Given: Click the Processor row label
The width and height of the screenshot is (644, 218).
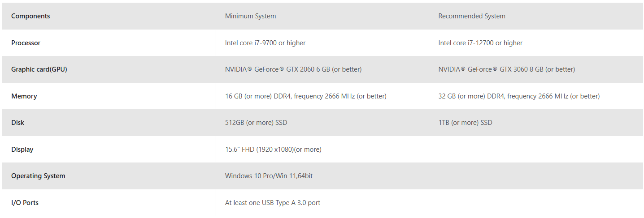Looking at the screenshot, I should click(x=26, y=43).
